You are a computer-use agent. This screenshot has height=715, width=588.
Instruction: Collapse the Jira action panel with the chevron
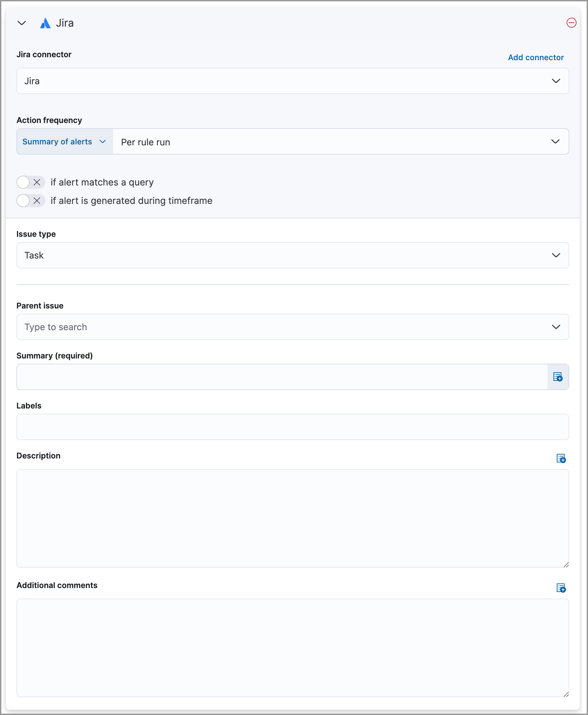(x=22, y=23)
